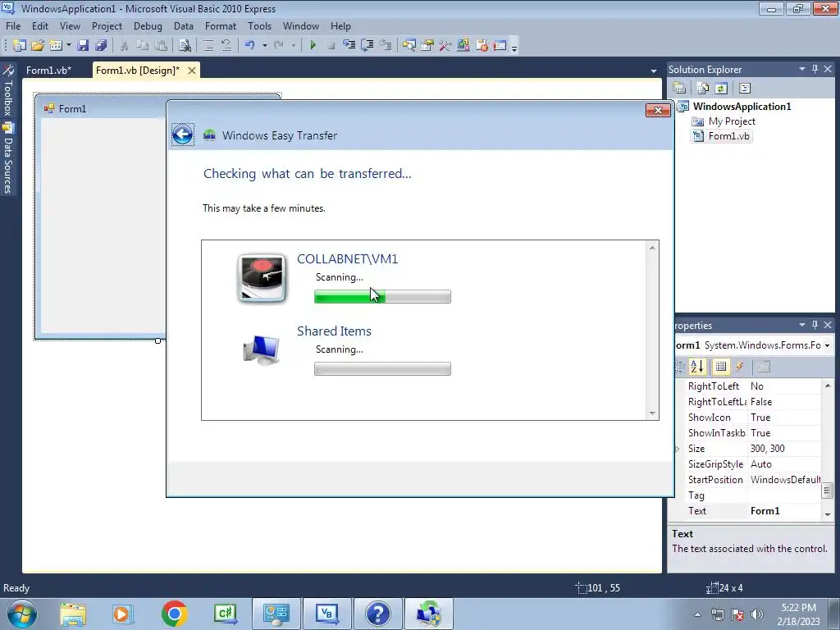Viewport: 840px width, 630px height.
Task: Click the Text property value Form1
Action: click(x=765, y=511)
